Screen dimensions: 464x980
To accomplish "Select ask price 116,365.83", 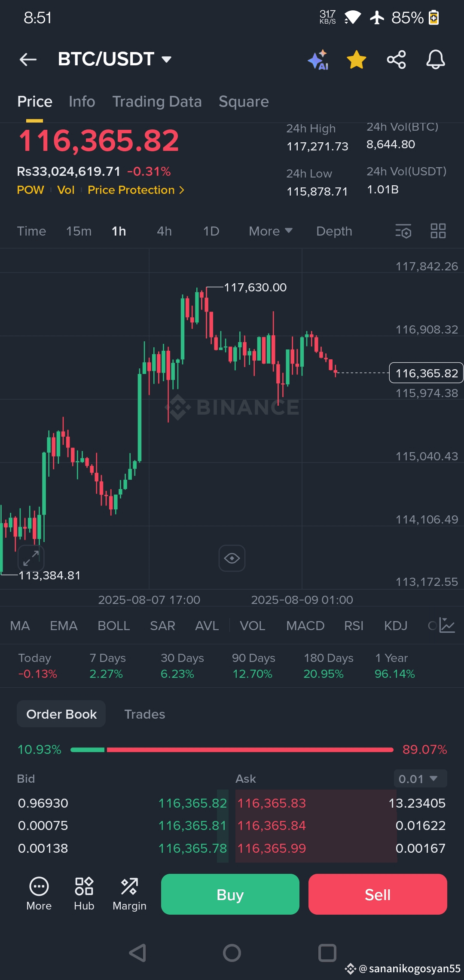I will [272, 803].
